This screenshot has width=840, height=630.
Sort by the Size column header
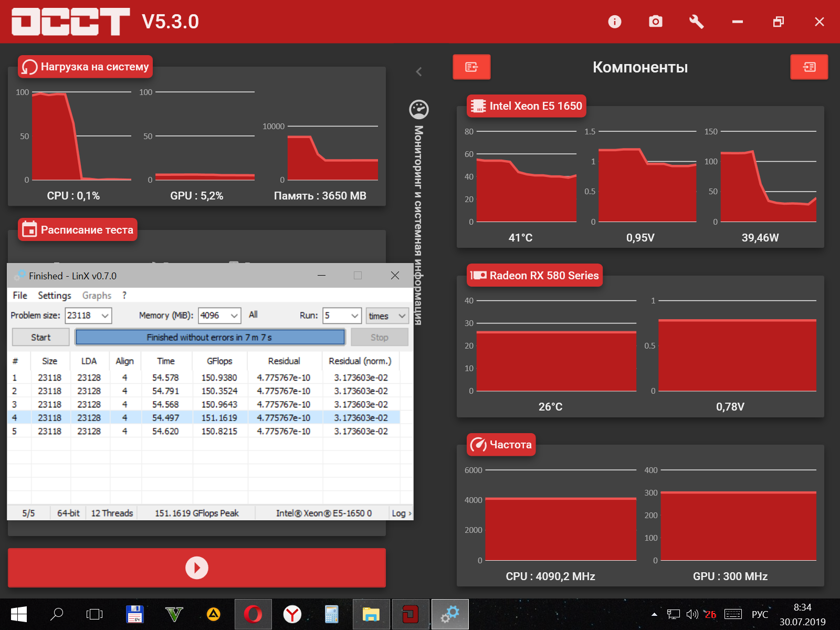click(x=50, y=361)
